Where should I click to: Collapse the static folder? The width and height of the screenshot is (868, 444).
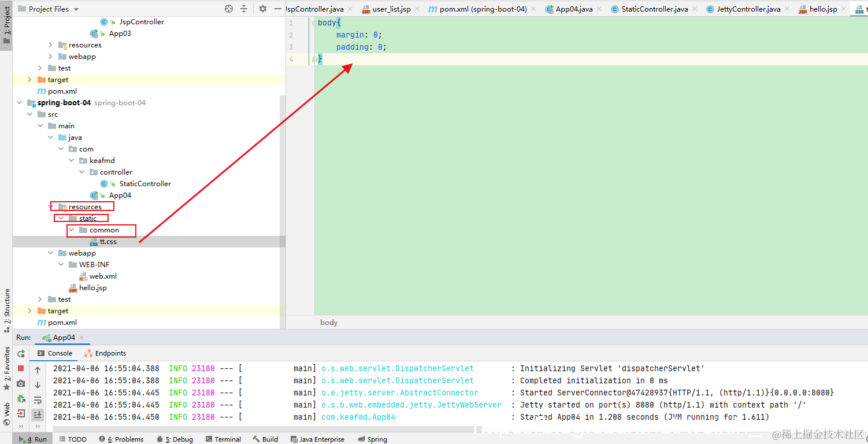click(x=61, y=219)
